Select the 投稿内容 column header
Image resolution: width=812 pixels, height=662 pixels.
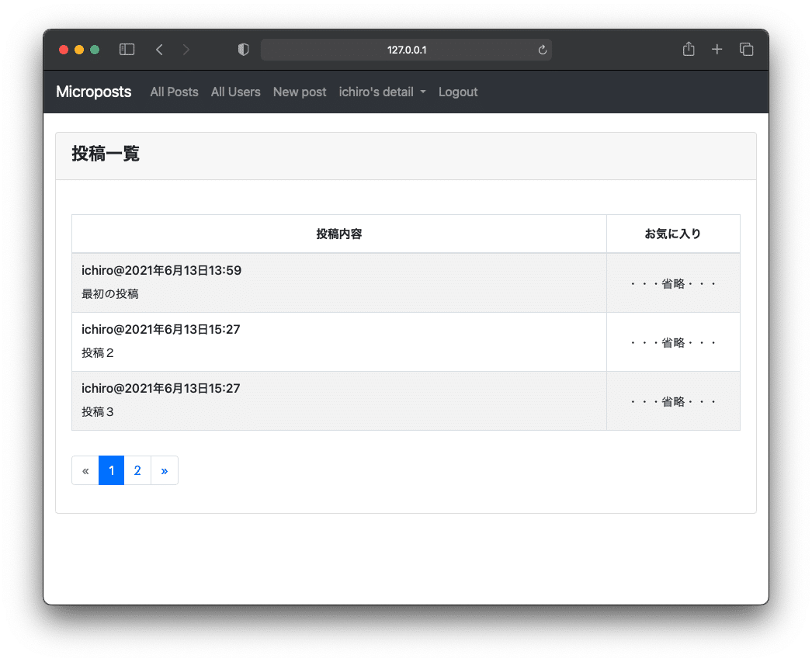coord(339,234)
